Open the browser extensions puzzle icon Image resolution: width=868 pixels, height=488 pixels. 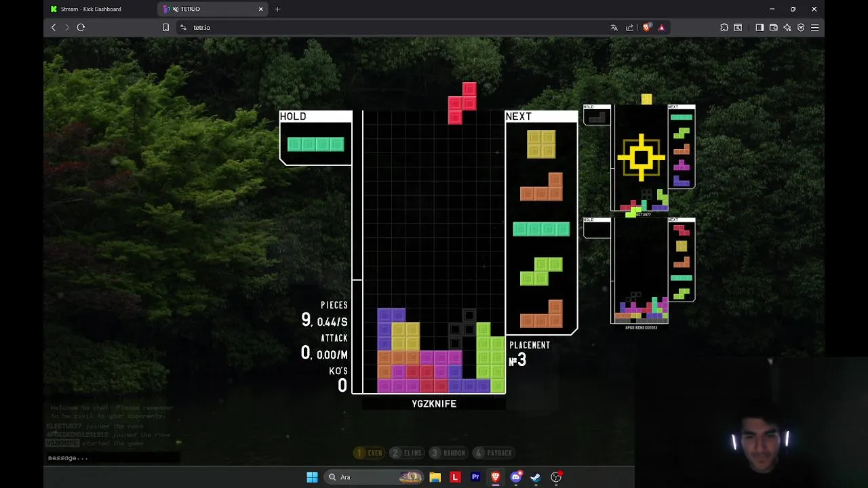point(724,27)
